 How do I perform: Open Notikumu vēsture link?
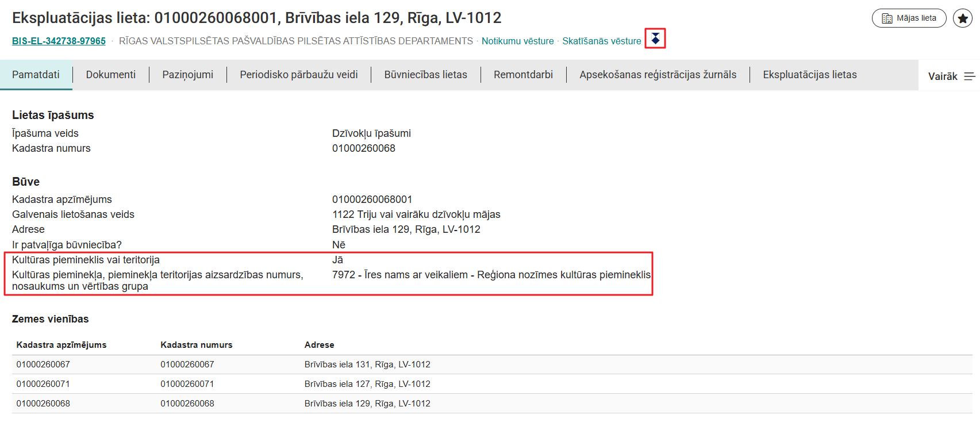(x=517, y=41)
